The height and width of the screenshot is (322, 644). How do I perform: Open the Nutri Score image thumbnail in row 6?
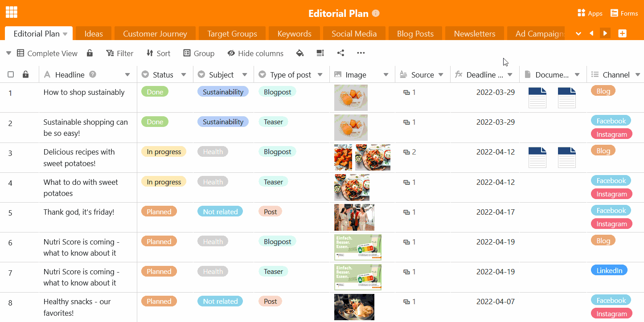click(x=358, y=247)
